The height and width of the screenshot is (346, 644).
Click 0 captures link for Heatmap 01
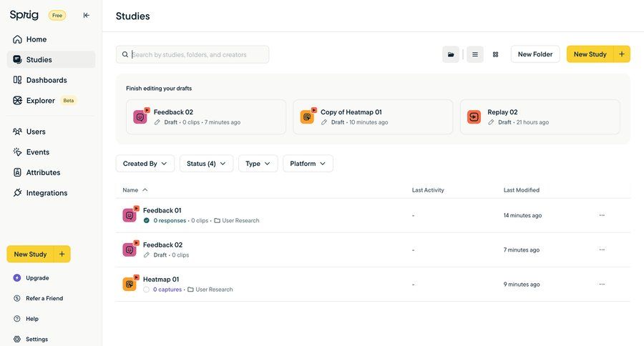tap(167, 290)
